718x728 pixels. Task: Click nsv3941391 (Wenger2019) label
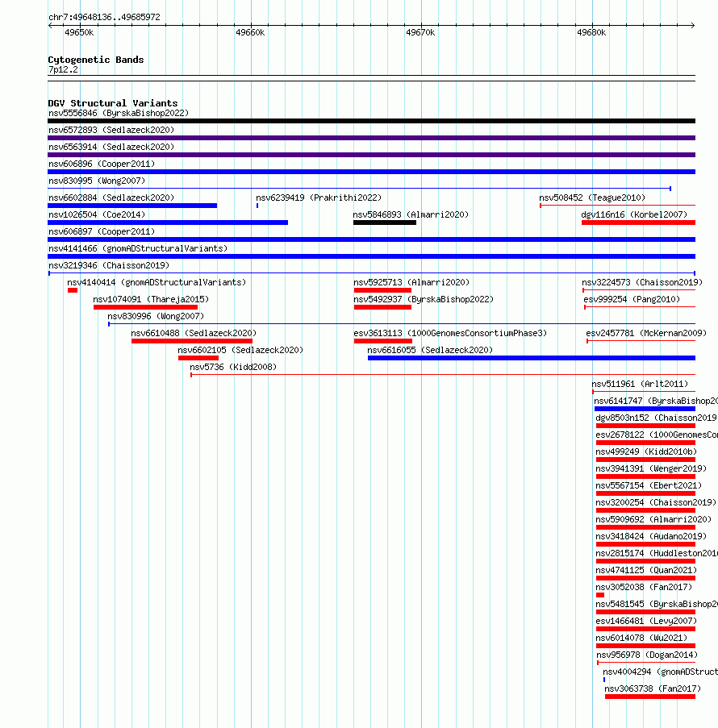click(651, 469)
